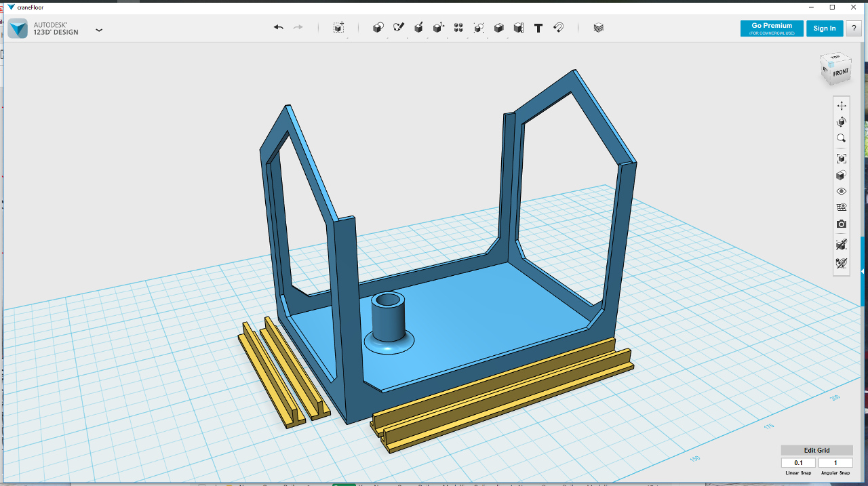Select the Orbit navigation tool
868x486 pixels.
click(842, 122)
